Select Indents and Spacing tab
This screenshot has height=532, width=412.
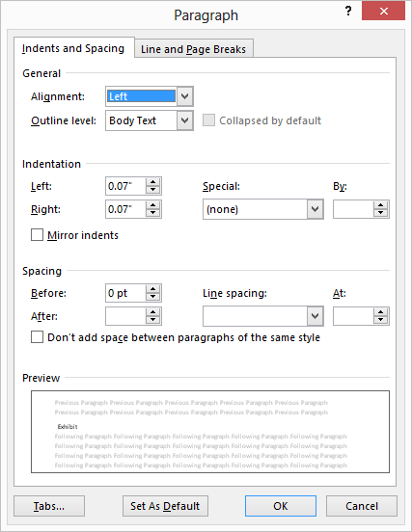73,48
